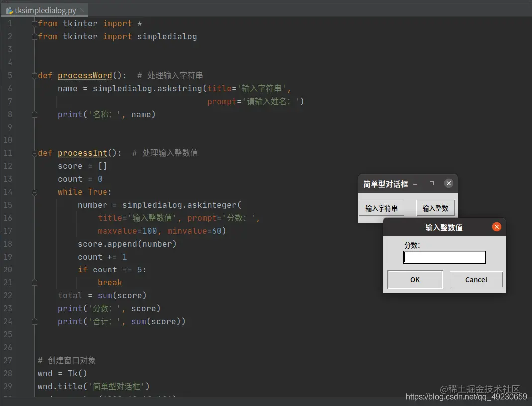532x406 pixels.
Task: Click 'maxvalue=100' argument on line 17
Action: pos(127,231)
